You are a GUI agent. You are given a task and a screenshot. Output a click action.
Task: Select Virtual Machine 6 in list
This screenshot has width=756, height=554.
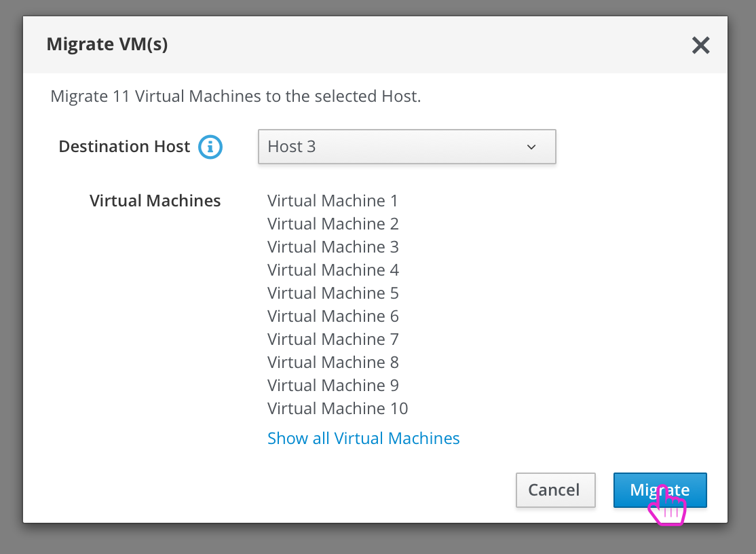[x=333, y=316]
